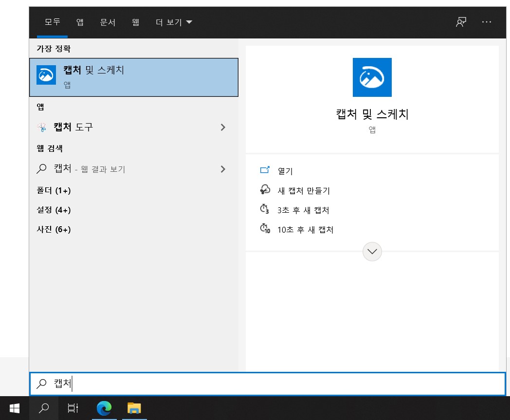Expand the 폴더 (1+) group
The width and height of the screenshot is (510, 420).
(54, 190)
